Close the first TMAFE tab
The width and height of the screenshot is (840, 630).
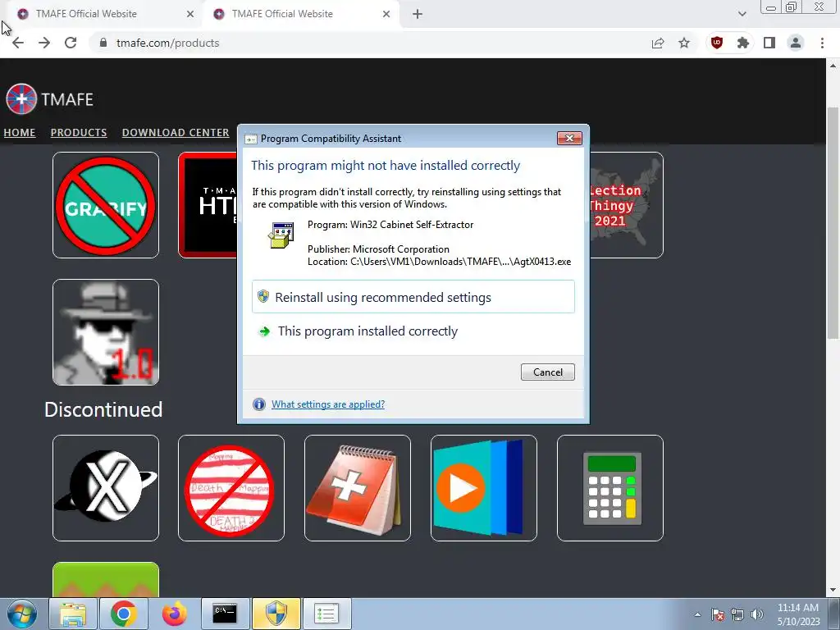[190, 14]
